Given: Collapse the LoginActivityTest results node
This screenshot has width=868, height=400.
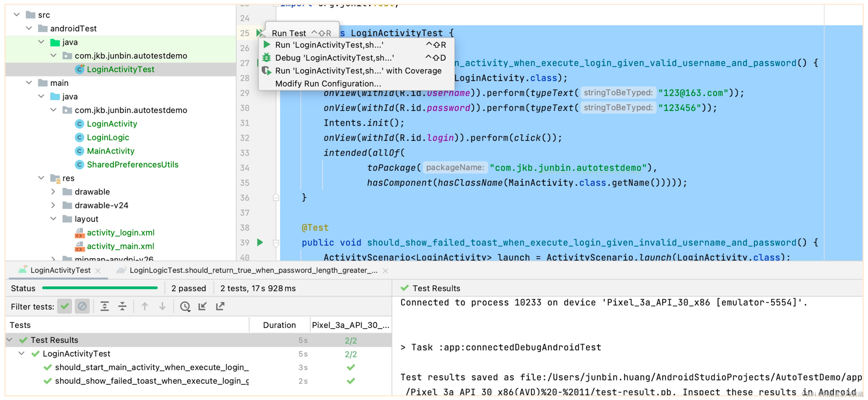Looking at the screenshot, I should tap(22, 353).
